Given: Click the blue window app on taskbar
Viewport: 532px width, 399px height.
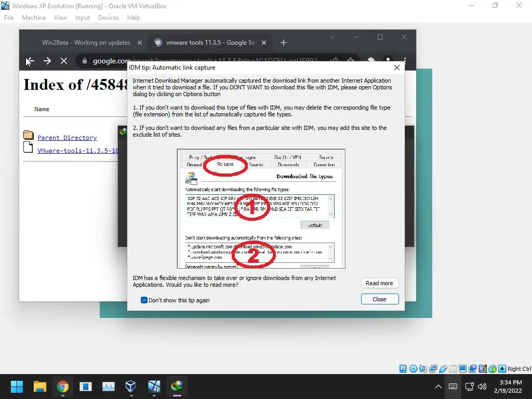Looking at the screenshot, I should (x=86, y=386).
